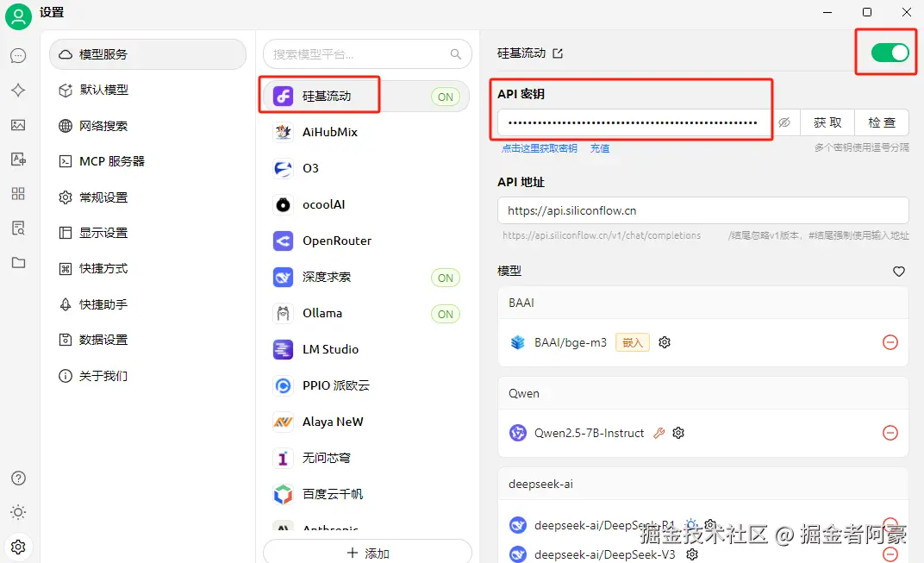The height and width of the screenshot is (563, 924).
Task: Open the mini apps grid icon
Action: pos(18,194)
